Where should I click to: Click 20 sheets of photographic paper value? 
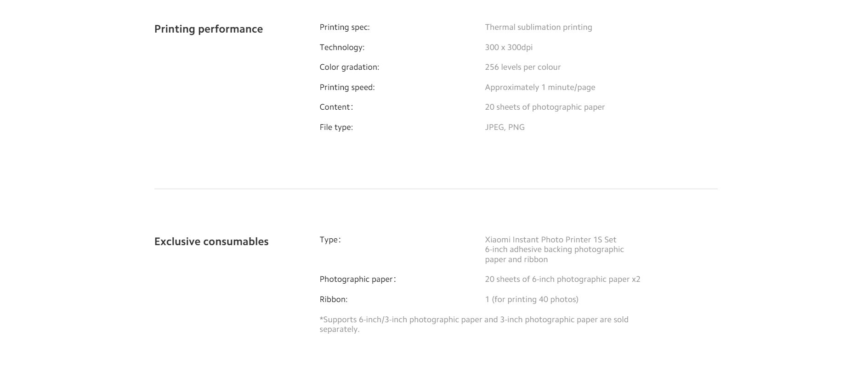[x=545, y=107]
